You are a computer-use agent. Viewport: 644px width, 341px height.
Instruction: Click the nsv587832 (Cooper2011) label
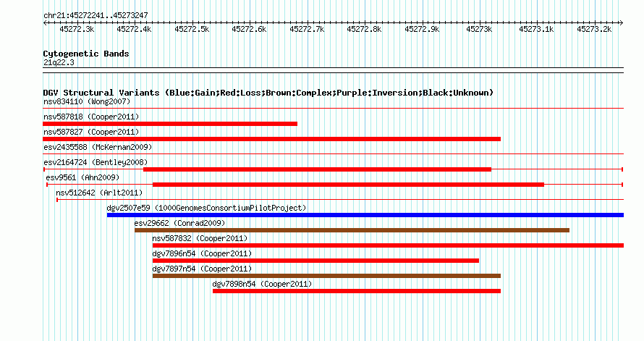200,238
